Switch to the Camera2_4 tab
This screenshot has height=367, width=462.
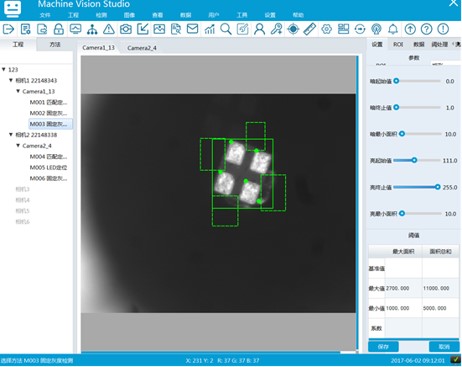pos(142,48)
